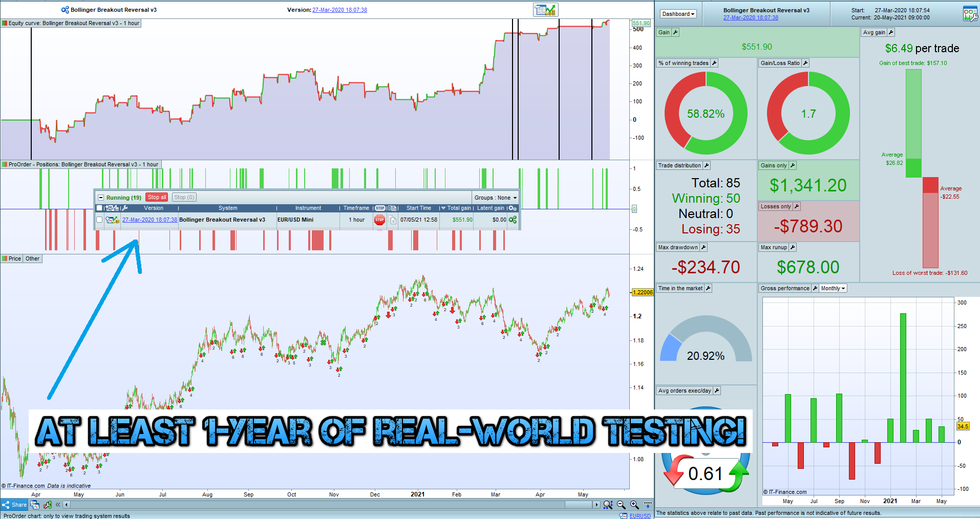Stop the Bollinger Breakout Reversal v3 system
This screenshot has height=519, width=980.
click(x=379, y=220)
